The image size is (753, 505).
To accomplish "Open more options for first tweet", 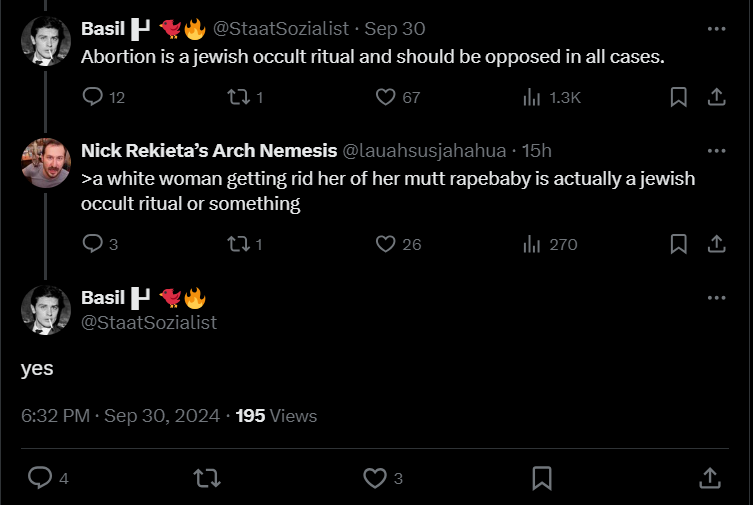I will point(716,29).
